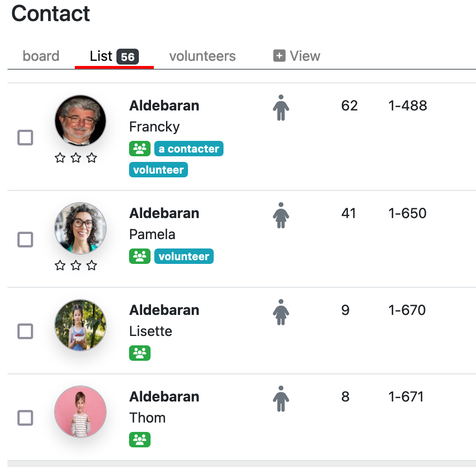Select the checkbox next to Aldebaran Lisette
This screenshot has width=476, height=467.
pos(25,331)
